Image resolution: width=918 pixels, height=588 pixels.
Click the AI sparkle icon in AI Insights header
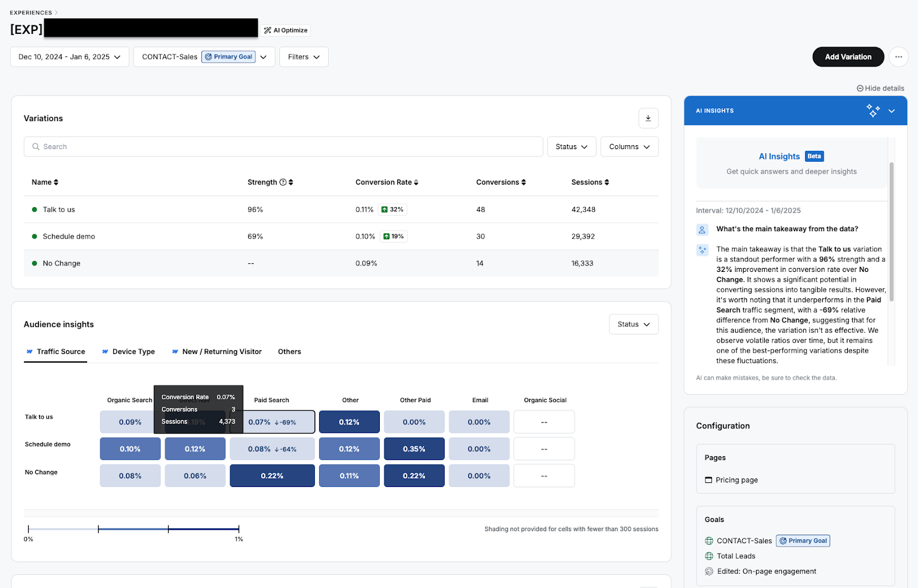tap(873, 110)
